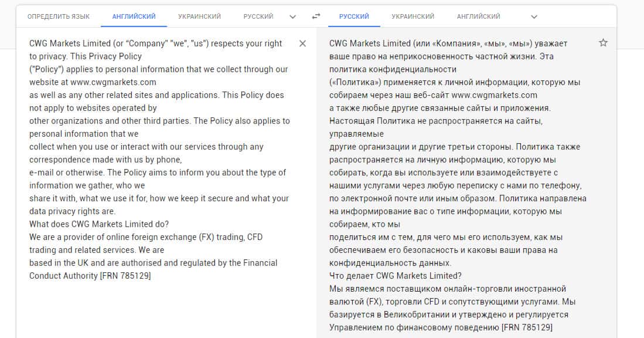Click the "Что делает CWG Markets Limited?" line

pos(396,276)
